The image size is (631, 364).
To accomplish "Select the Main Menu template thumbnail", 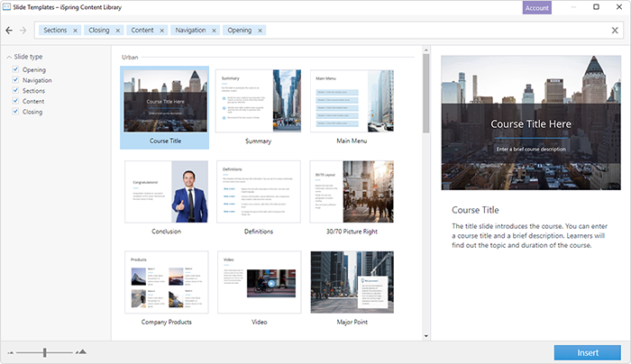I will (x=352, y=101).
